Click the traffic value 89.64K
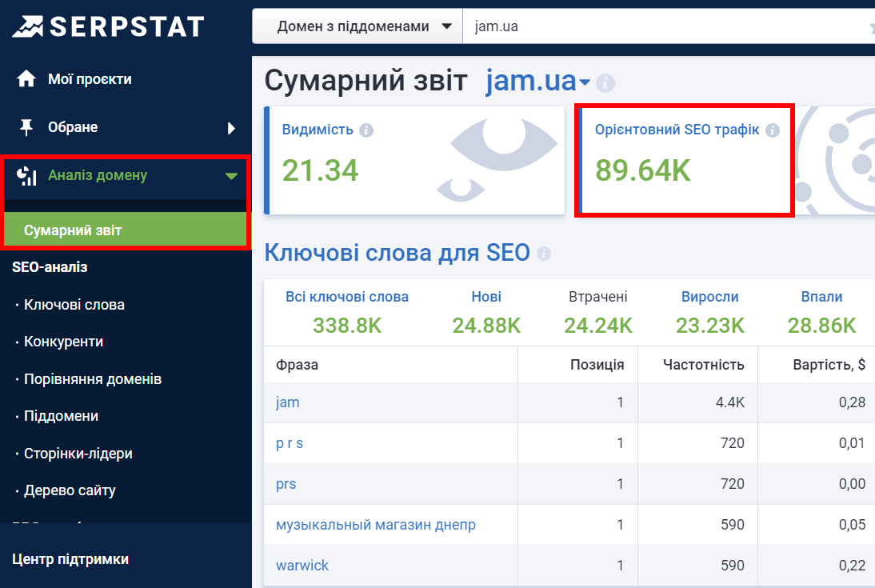The width and height of the screenshot is (875, 588). [x=643, y=170]
